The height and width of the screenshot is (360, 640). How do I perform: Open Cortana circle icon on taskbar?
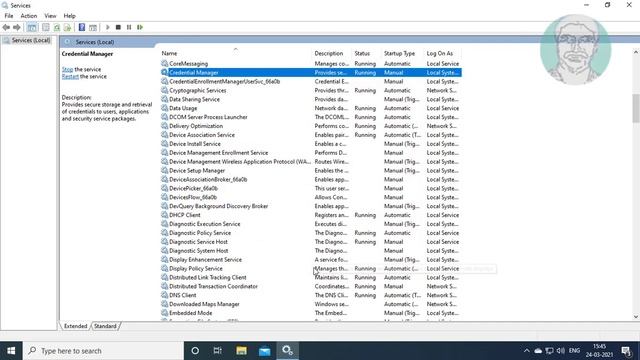click(x=195, y=351)
